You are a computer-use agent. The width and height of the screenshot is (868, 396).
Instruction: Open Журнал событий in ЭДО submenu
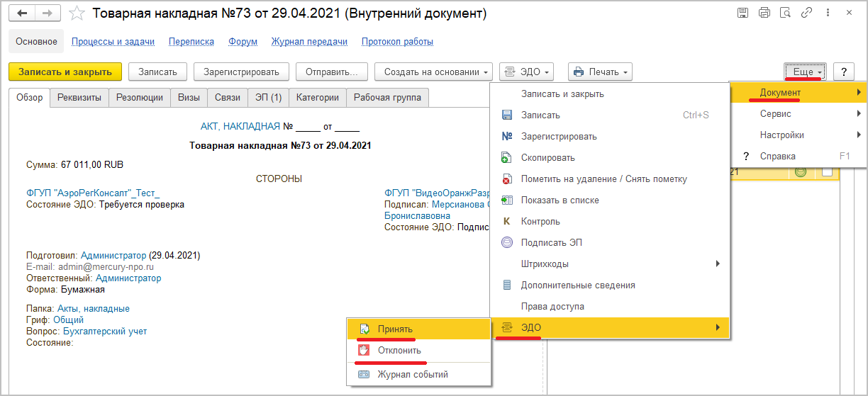pyautogui.click(x=419, y=374)
